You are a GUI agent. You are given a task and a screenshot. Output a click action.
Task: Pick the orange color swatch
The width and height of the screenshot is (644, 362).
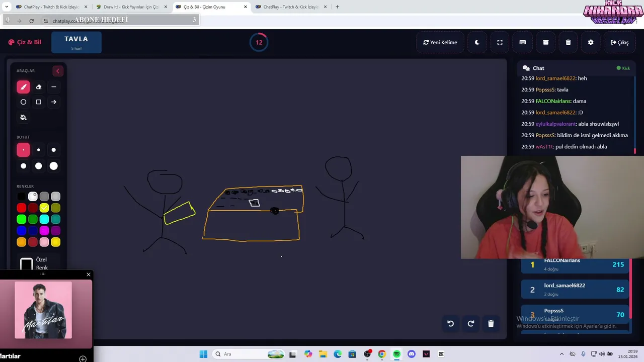(21, 242)
